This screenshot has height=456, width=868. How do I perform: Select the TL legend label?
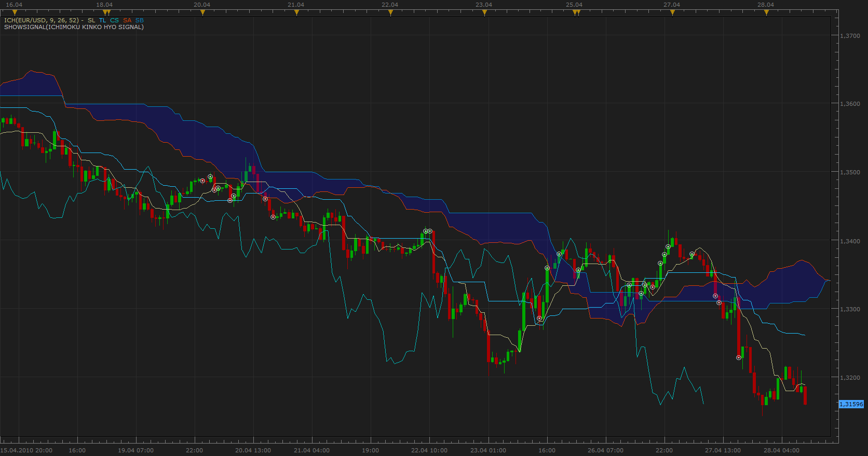point(103,20)
